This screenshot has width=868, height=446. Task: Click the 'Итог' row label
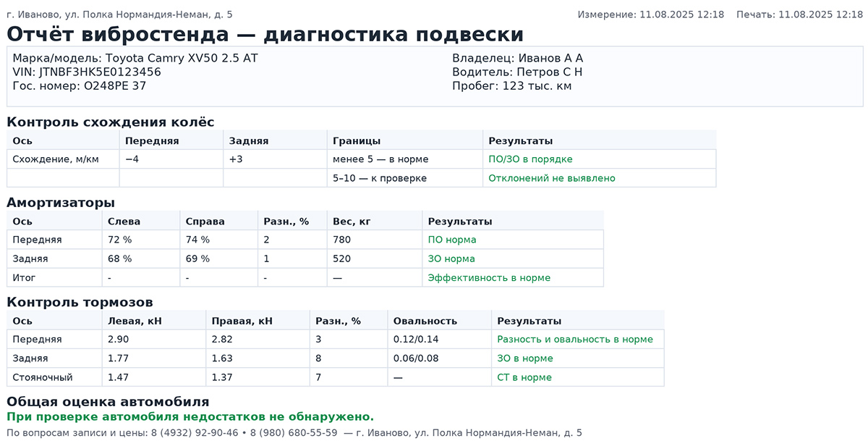tap(25, 277)
